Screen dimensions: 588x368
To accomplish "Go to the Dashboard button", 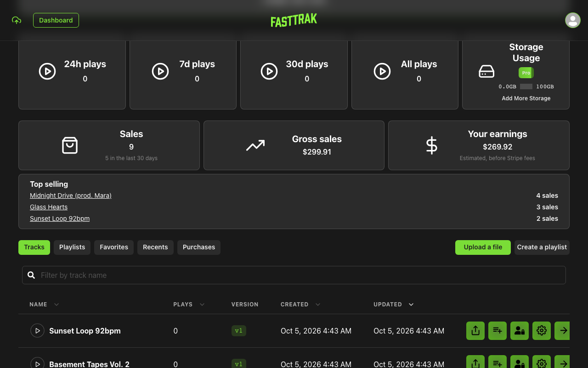I will 56,20.
